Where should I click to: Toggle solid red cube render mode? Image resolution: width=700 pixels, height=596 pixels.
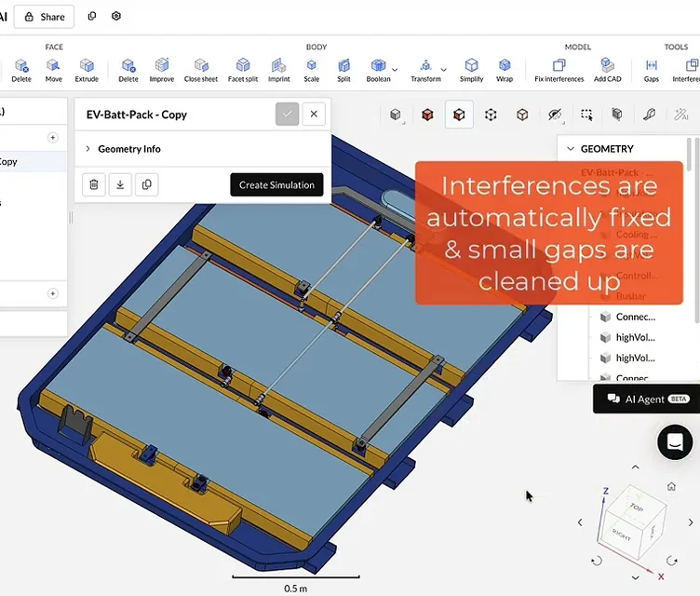point(427,115)
